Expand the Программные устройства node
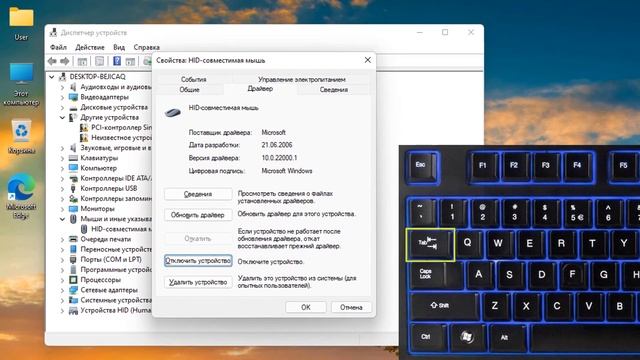This screenshot has height=360, width=640. (x=62, y=270)
